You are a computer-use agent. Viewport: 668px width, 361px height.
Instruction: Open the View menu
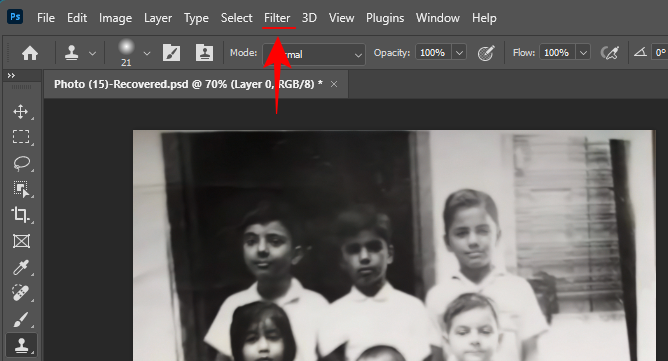coord(341,18)
